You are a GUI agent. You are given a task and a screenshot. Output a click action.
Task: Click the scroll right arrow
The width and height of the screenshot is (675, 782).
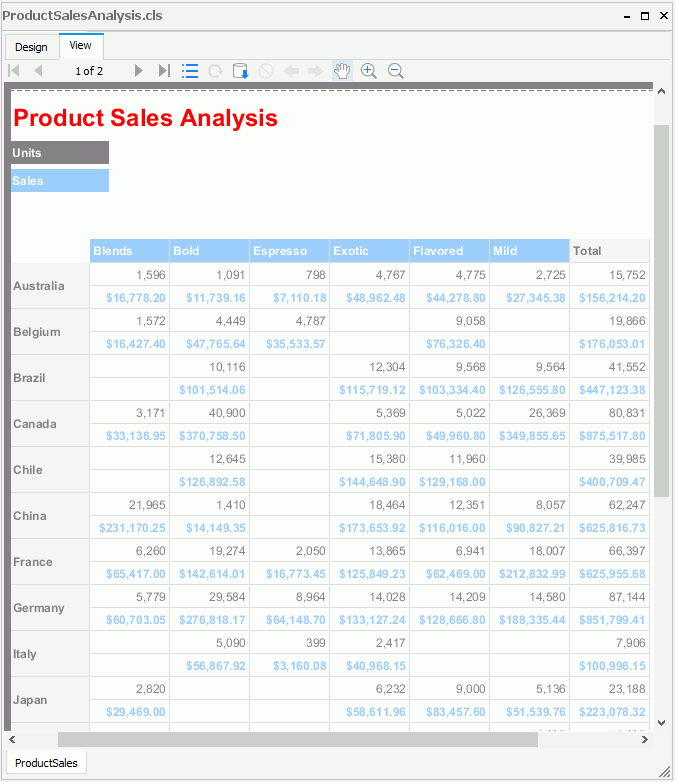[x=645, y=740]
